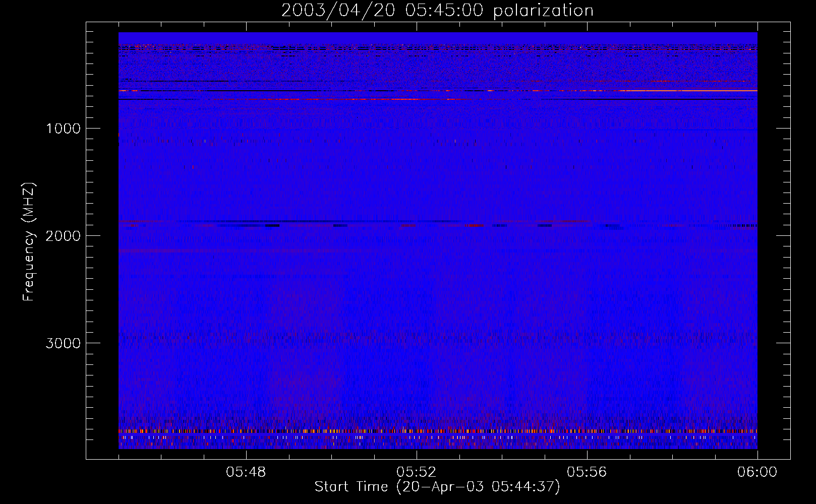Click the plot title "2003/04/20 05:45:00 polarization"
The height and width of the screenshot is (504, 816).
(437, 11)
